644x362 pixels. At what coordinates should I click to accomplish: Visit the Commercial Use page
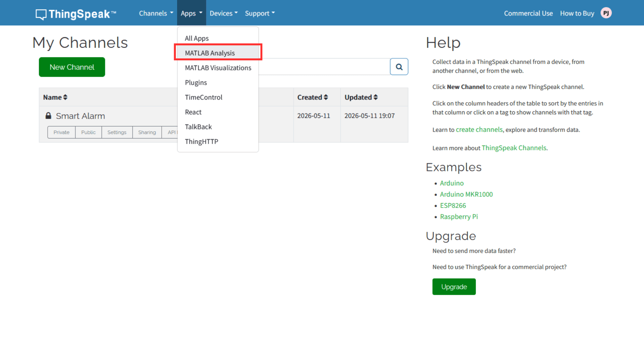point(528,13)
